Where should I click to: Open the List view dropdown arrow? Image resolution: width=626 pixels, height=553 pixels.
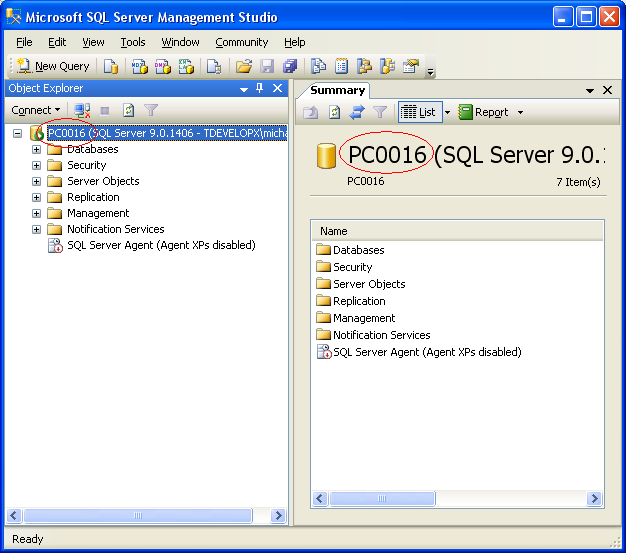pos(448,113)
